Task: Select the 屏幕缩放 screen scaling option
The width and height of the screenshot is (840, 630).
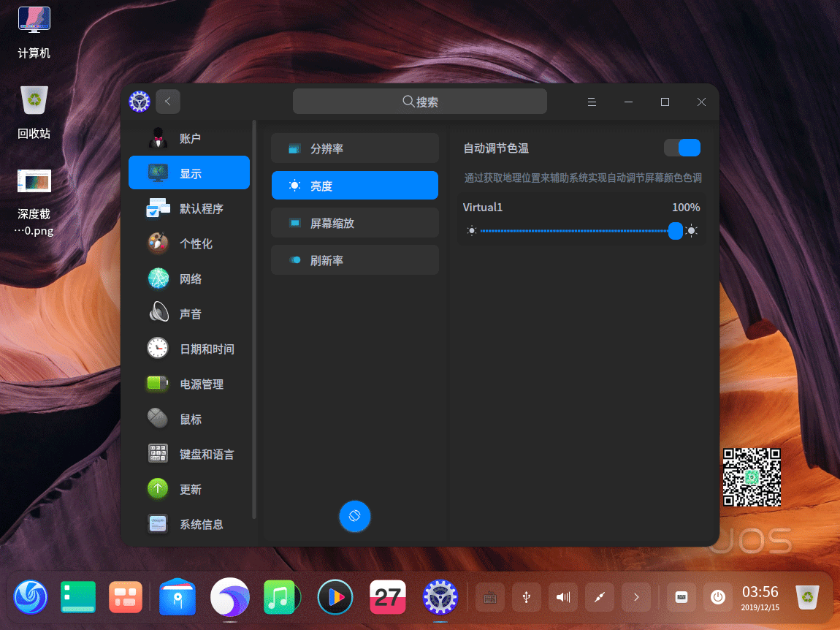Action: (355, 223)
